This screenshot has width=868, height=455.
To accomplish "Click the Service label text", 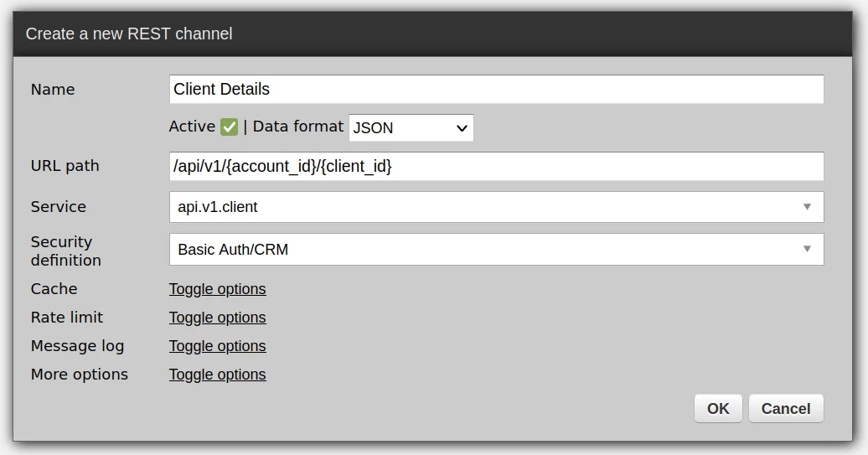I will [59, 207].
